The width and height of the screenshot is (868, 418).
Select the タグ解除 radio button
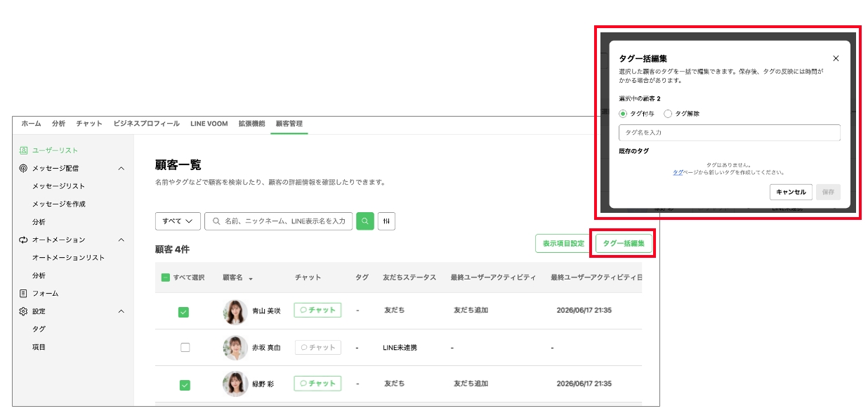pyautogui.click(x=668, y=113)
